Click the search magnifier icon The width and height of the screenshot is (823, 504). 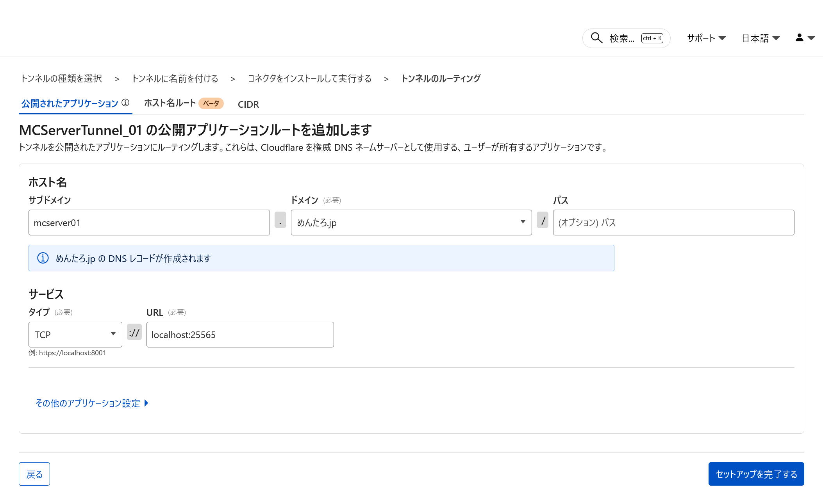coord(596,38)
